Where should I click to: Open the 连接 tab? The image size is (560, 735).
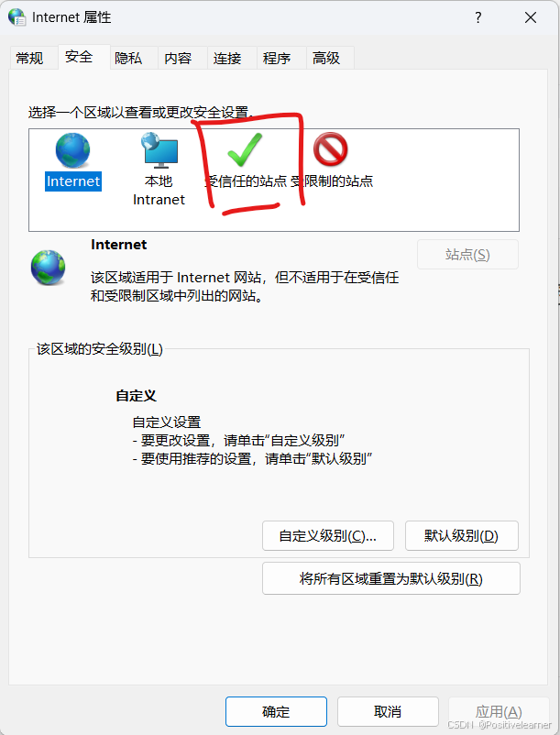227,58
